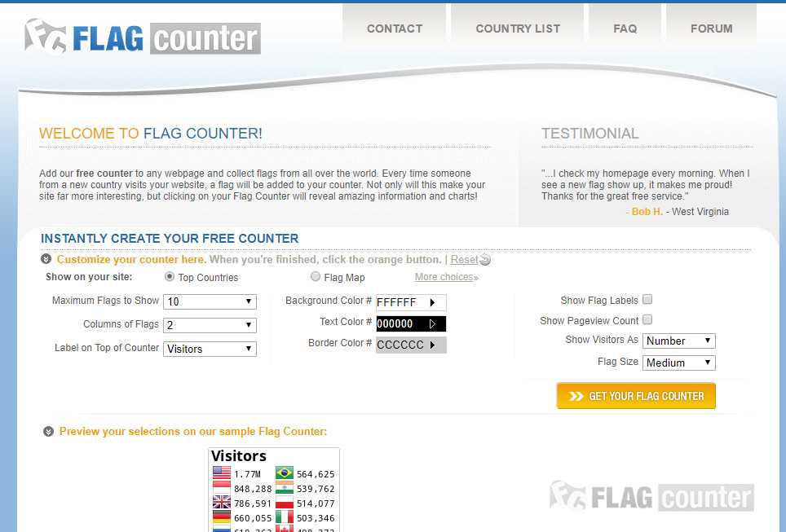Screen dimensions: 786x532
Task: Click the More choices link
Action: tap(446, 277)
